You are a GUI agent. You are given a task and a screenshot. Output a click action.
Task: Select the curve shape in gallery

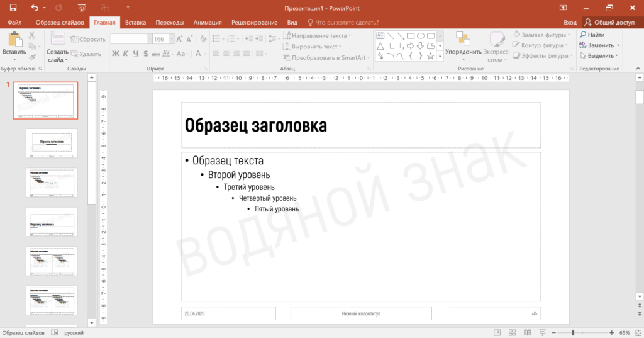(x=401, y=57)
